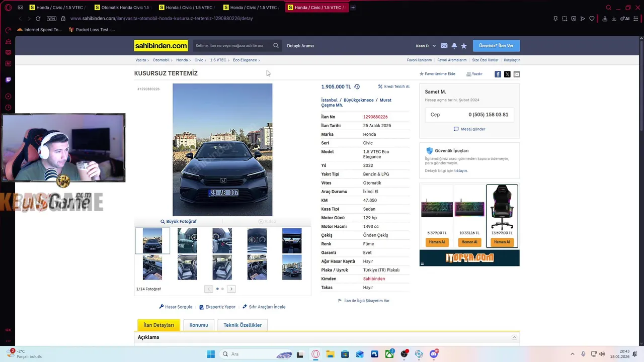Collapse the Açıklama section
This screenshot has height=362, width=644.
tap(514, 337)
